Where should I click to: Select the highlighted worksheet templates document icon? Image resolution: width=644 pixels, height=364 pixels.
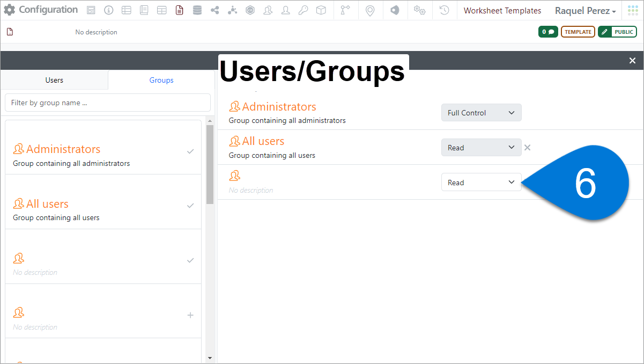click(179, 10)
